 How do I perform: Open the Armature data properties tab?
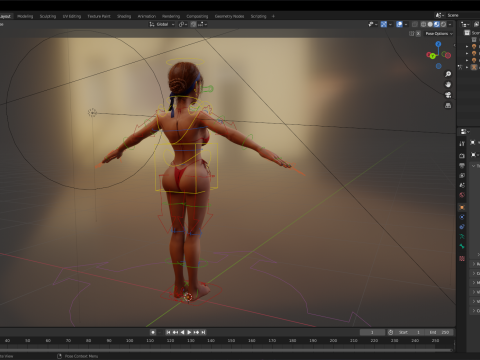coord(462,236)
